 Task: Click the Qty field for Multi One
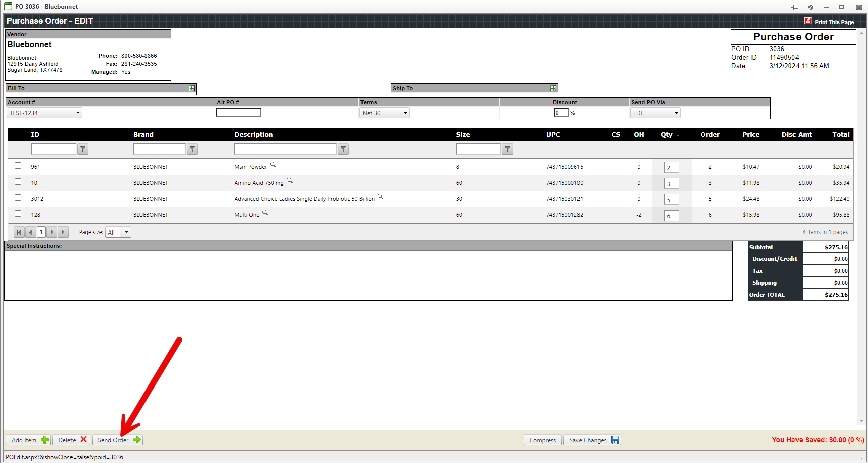pyautogui.click(x=672, y=215)
